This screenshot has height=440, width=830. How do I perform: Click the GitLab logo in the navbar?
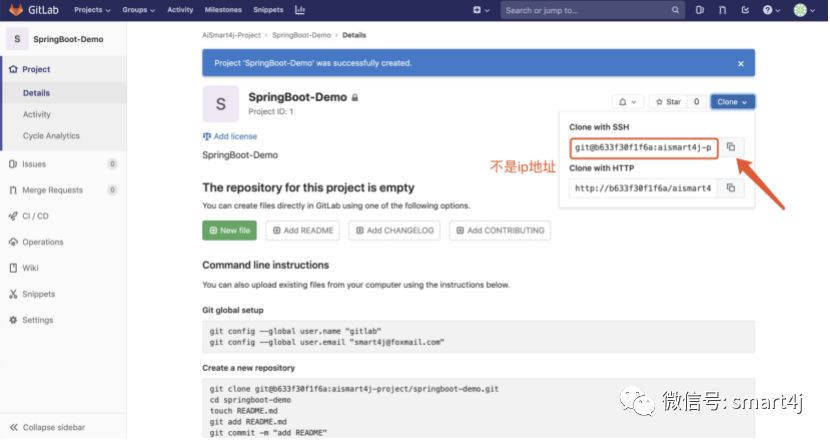pyautogui.click(x=33, y=10)
